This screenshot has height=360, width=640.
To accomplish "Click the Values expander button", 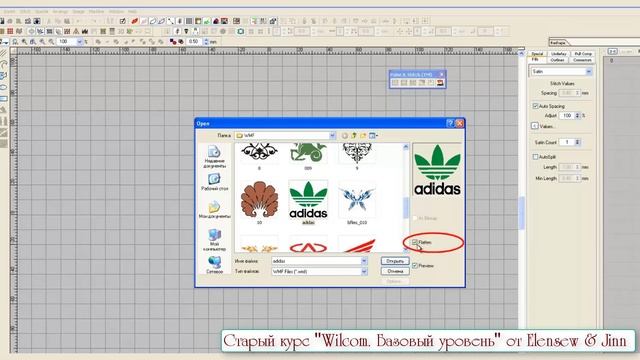I will point(535,126).
